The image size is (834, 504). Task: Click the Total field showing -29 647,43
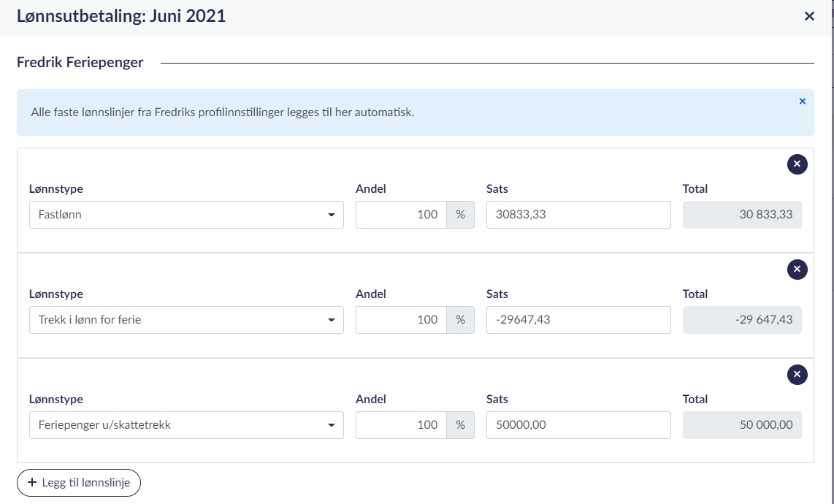(741, 320)
